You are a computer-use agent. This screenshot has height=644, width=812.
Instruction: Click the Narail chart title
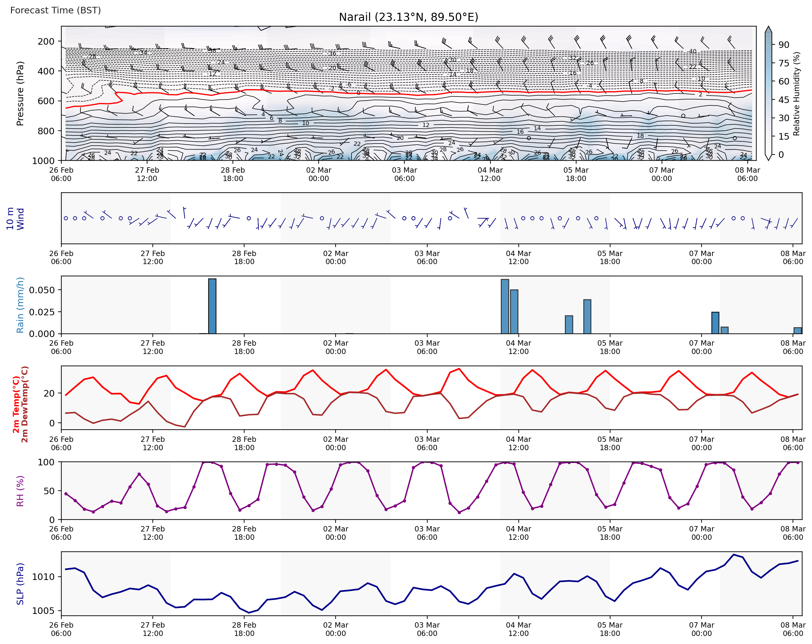click(408, 17)
